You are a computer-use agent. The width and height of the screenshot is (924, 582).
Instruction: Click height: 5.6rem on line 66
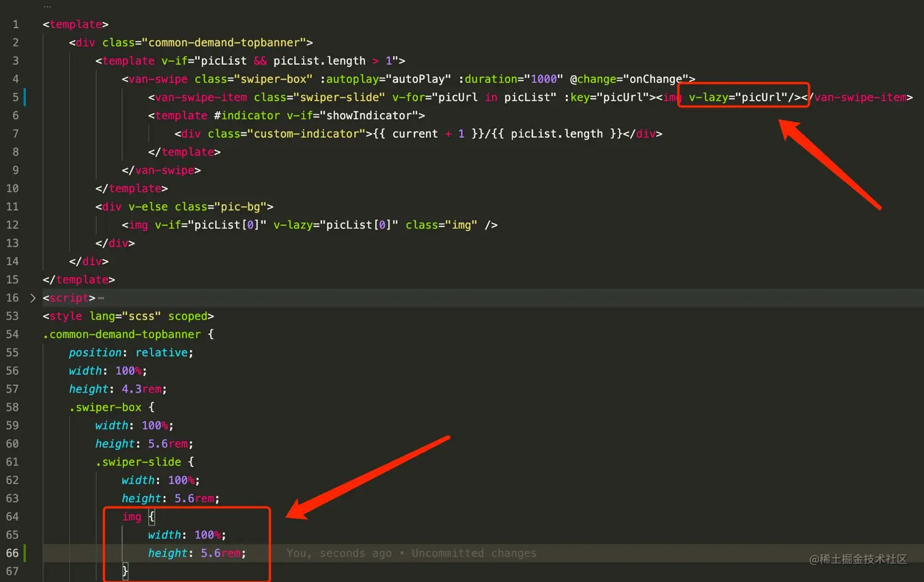[197, 553]
